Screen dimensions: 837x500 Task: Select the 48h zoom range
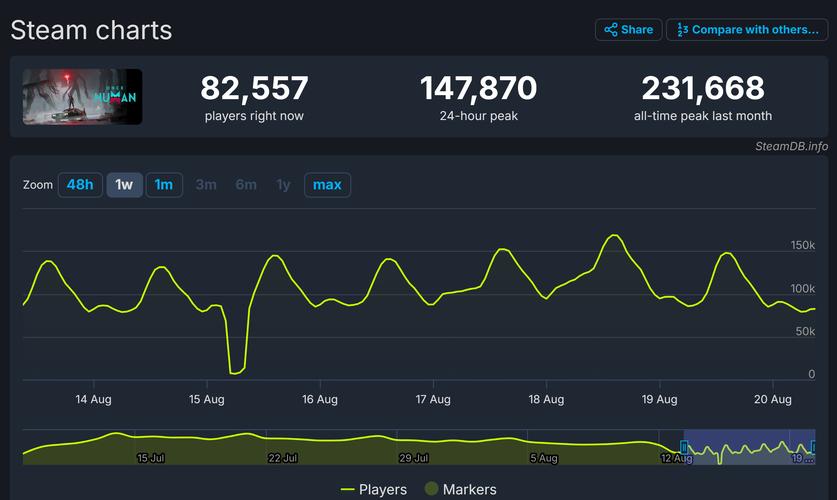click(x=80, y=185)
